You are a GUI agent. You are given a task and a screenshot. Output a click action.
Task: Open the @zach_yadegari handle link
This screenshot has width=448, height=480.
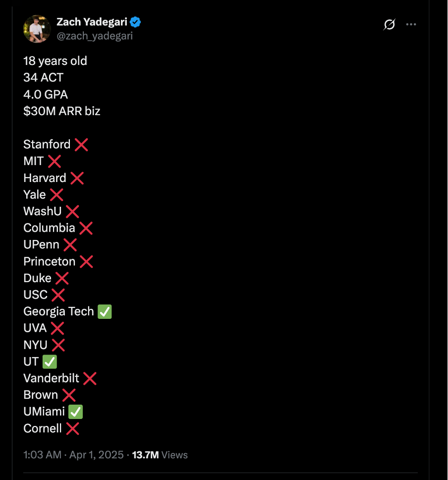(x=95, y=36)
